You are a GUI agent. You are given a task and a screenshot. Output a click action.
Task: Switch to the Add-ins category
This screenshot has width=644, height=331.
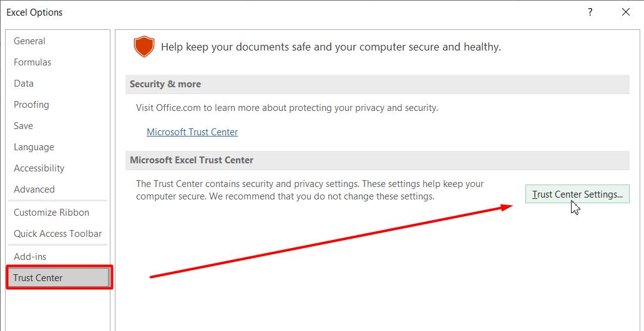[30, 257]
